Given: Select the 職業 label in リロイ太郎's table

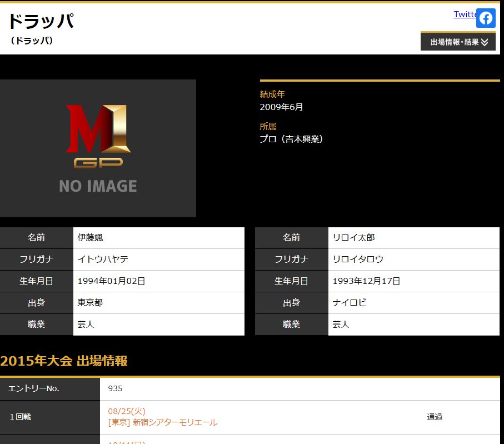Looking at the screenshot, I should pos(292,325).
